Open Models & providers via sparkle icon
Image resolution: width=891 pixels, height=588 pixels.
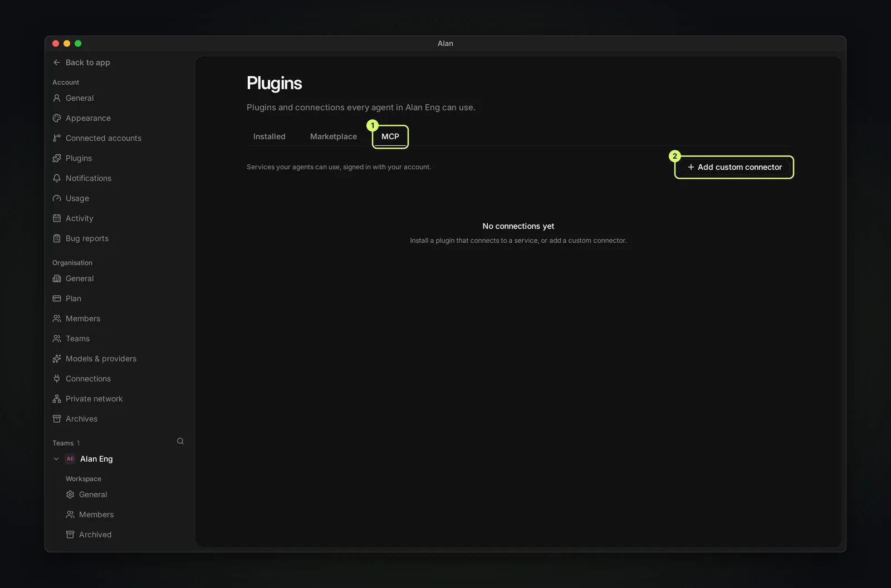coord(57,359)
